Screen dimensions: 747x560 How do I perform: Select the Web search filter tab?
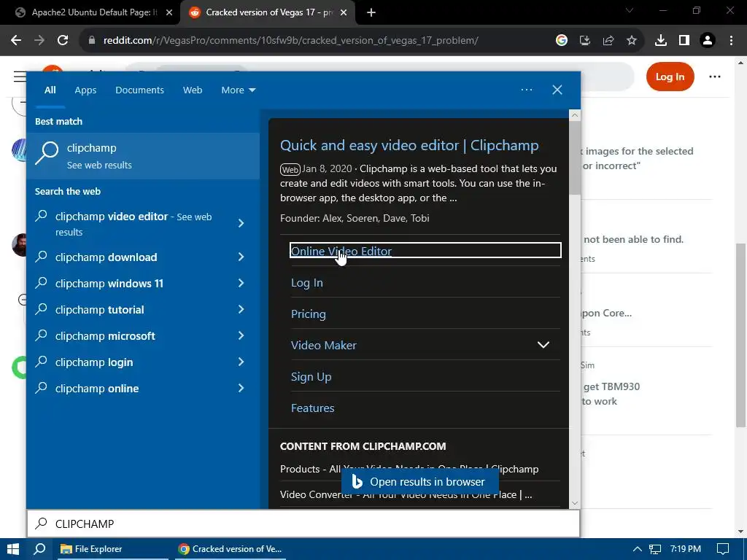point(193,90)
